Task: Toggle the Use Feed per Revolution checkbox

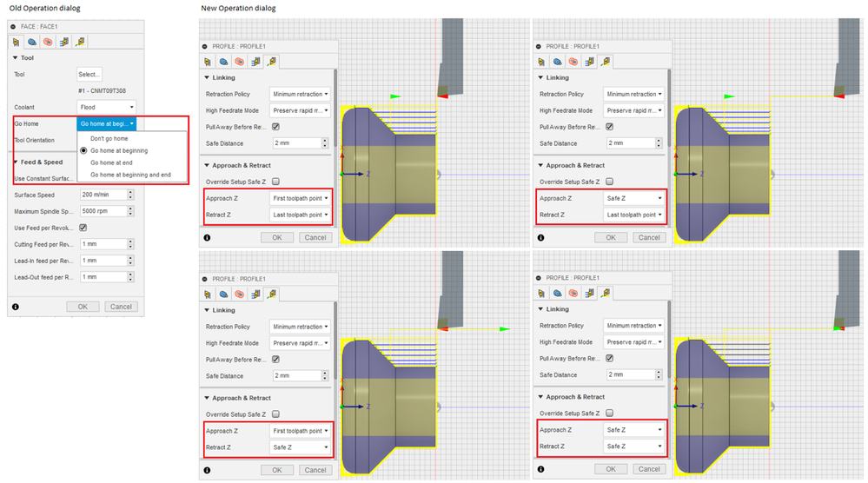Action: pos(83,228)
